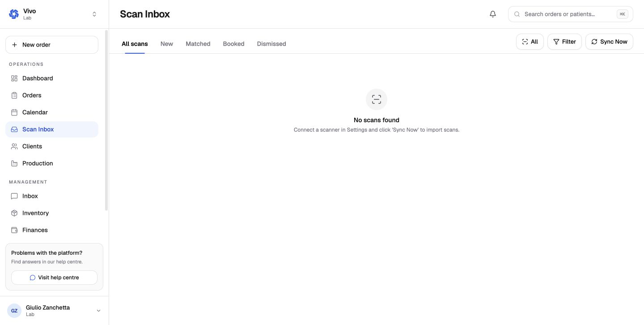Click the Finances wallet icon
Screen dimensions: 644x325
14,230
